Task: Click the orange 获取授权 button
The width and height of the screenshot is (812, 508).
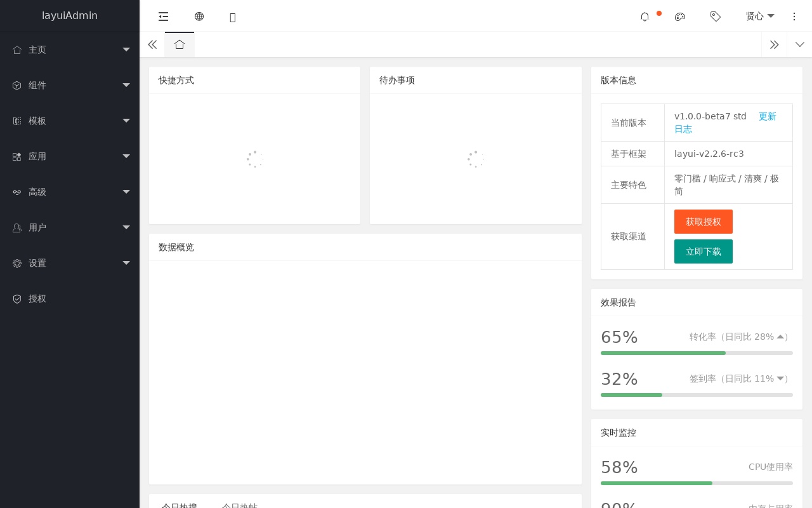Action: point(704,222)
